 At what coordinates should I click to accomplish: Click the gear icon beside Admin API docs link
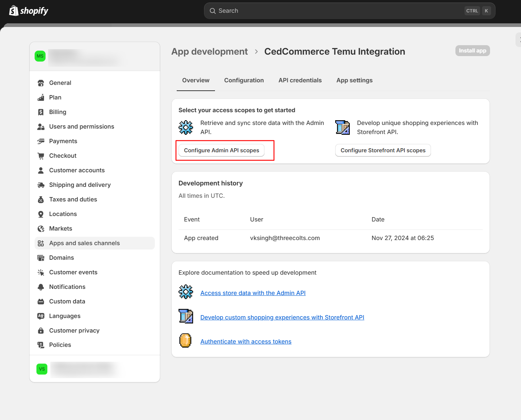coord(186,292)
